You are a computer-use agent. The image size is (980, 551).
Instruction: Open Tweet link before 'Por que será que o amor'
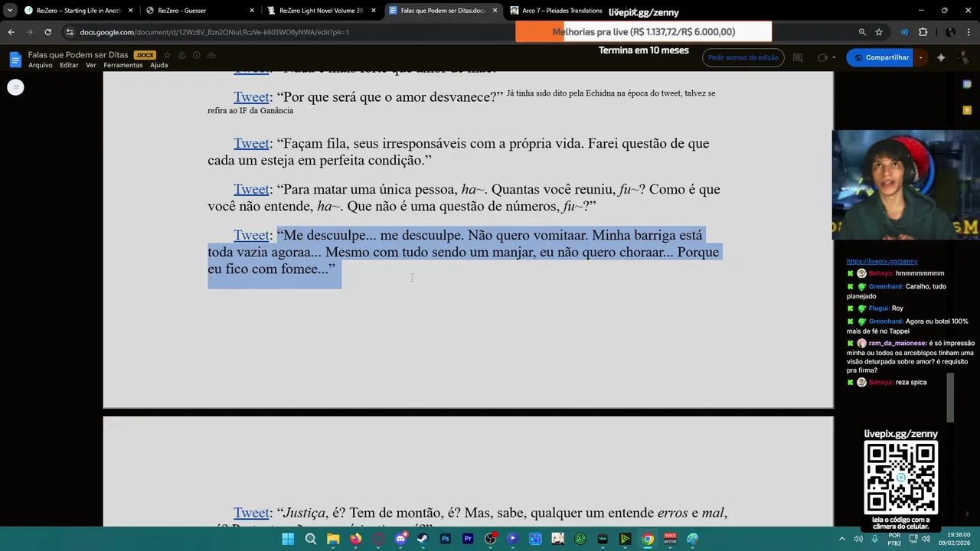(x=251, y=97)
